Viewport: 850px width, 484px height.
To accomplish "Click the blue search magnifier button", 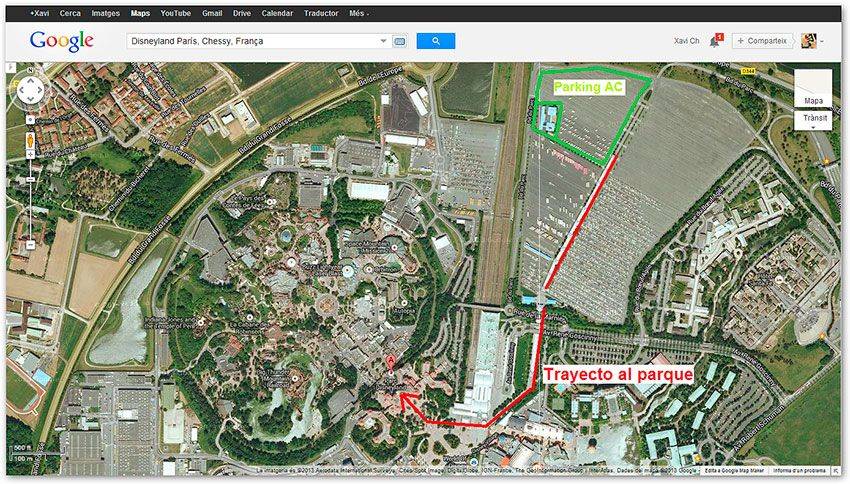I will click(x=435, y=41).
